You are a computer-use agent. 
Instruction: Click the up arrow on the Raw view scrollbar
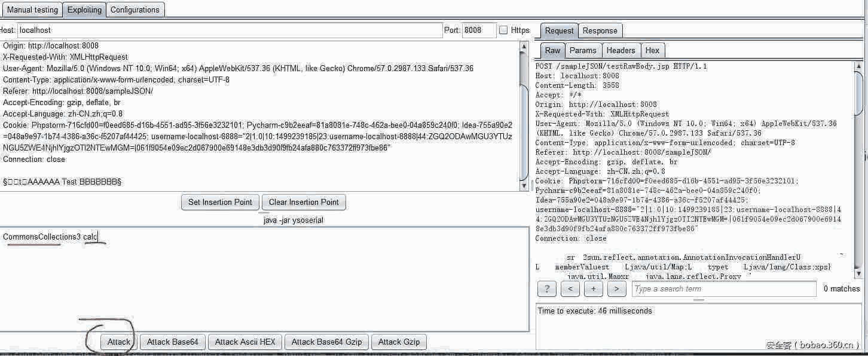click(x=859, y=65)
